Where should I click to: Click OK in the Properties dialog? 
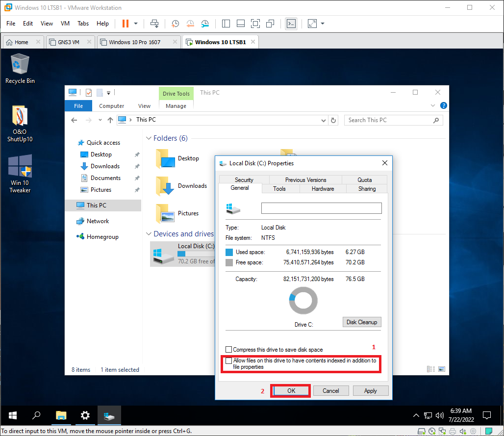point(291,391)
